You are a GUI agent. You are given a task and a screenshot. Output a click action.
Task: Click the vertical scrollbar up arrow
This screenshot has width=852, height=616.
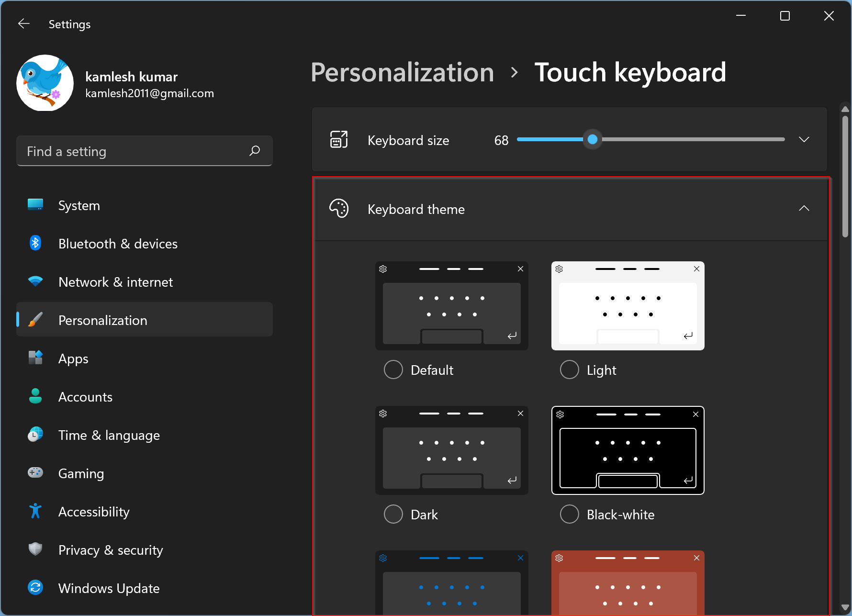coord(845,109)
